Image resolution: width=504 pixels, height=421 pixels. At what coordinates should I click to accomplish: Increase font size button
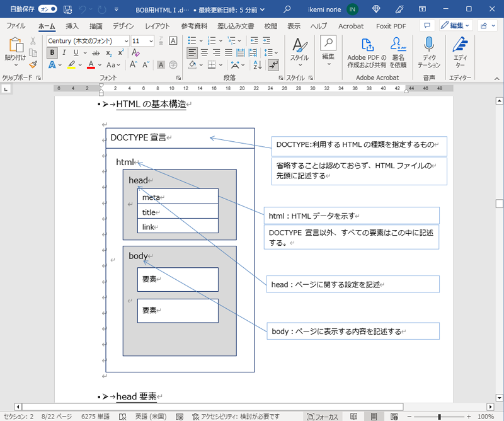click(134, 65)
